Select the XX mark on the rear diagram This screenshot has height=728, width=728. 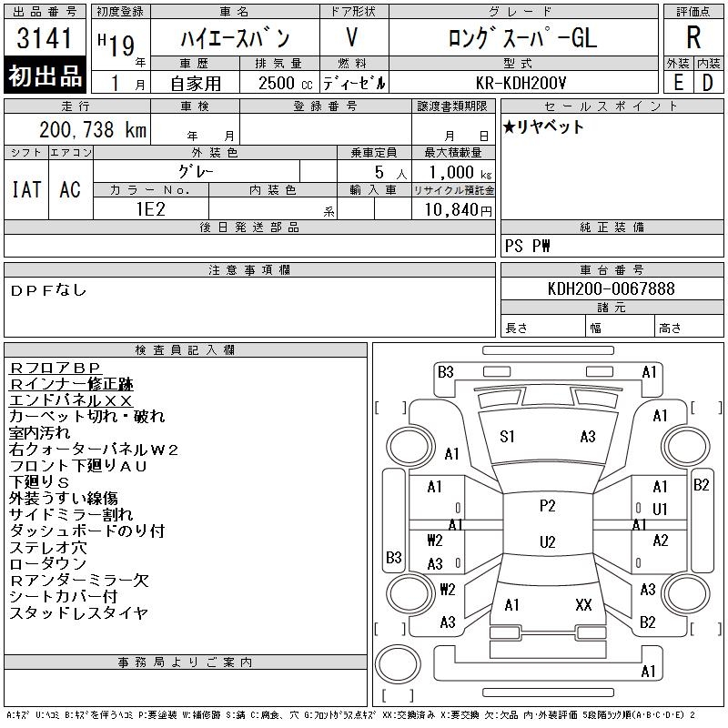coord(583,605)
